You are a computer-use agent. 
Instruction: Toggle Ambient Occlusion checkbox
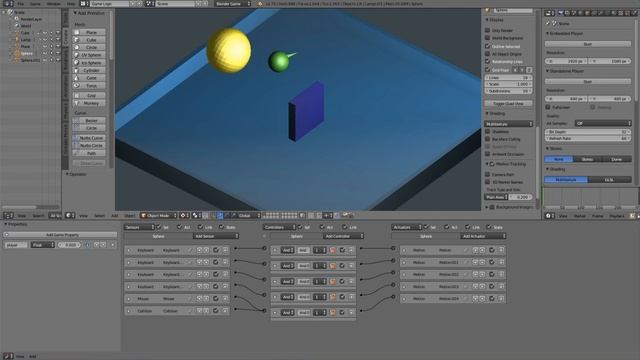[x=487, y=154]
